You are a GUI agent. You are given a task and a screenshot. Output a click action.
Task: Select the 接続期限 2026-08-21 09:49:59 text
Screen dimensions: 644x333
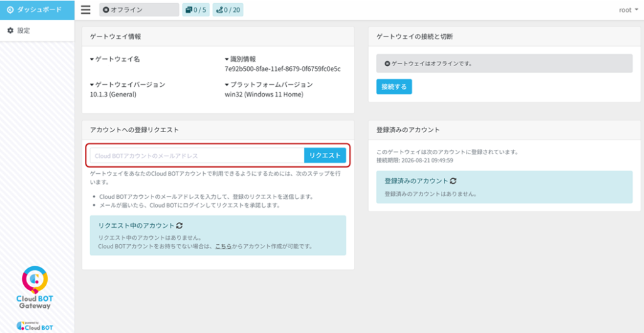tap(415, 161)
